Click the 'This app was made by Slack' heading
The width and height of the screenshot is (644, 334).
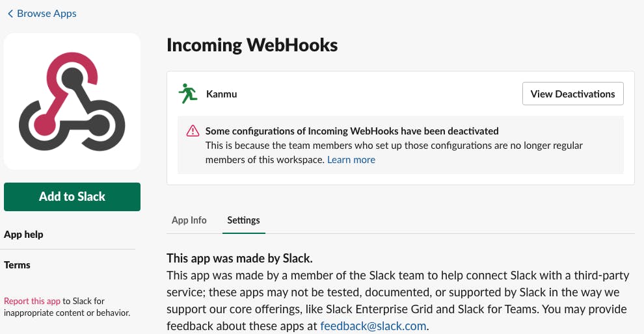click(239, 258)
